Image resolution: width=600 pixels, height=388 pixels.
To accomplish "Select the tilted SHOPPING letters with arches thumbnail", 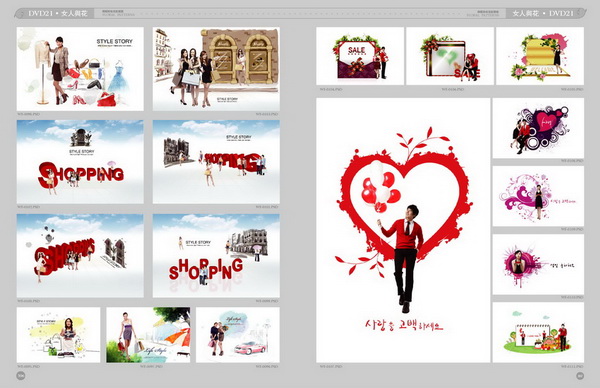I will click(80, 256).
